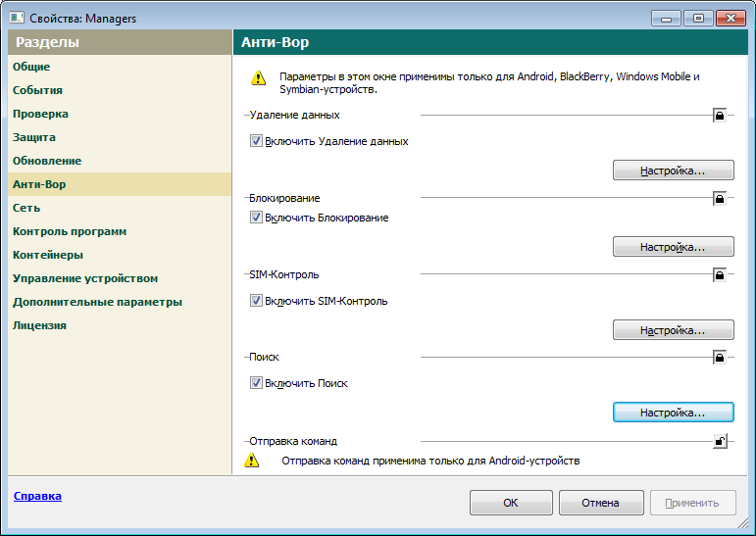
Task: Open the Общие section
Action: pos(31,67)
